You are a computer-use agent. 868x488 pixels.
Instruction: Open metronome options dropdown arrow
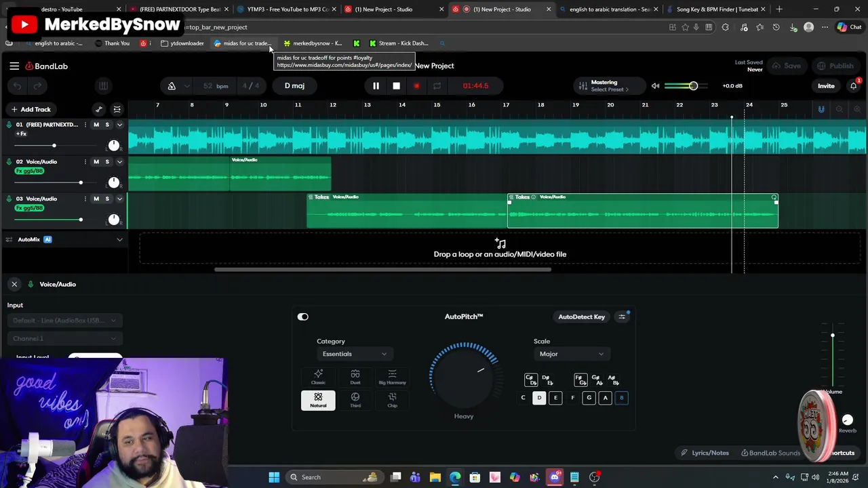(x=186, y=86)
